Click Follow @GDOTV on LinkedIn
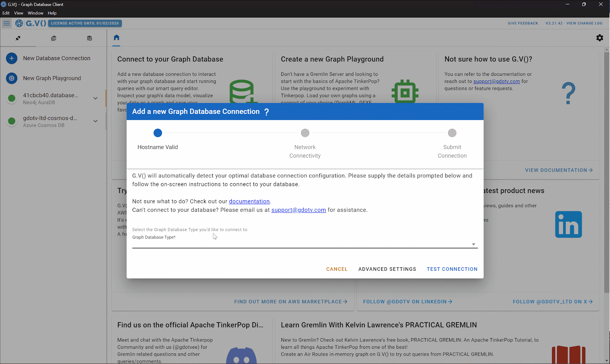 [408, 302]
